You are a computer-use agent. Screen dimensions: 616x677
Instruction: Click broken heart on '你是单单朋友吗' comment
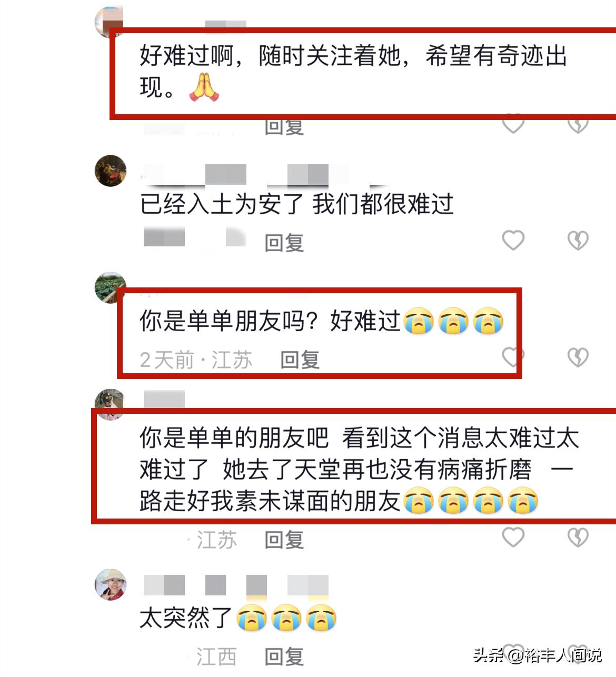578,357
